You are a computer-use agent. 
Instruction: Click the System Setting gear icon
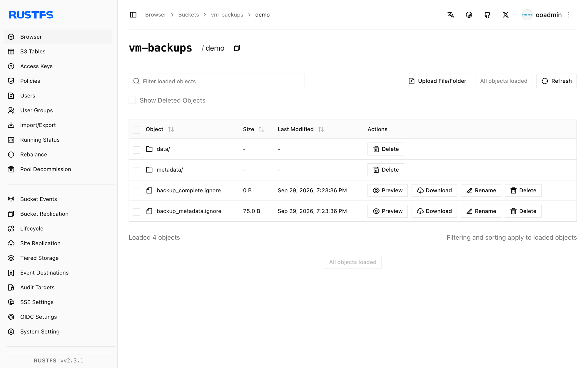(11, 332)
